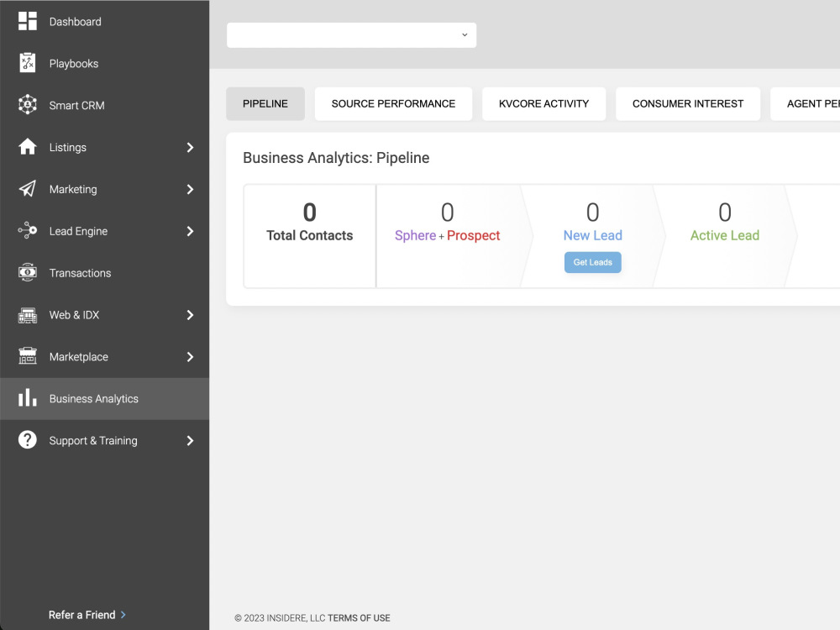Click the New Lead label
The image size is (840, 630).
point(592,235)
